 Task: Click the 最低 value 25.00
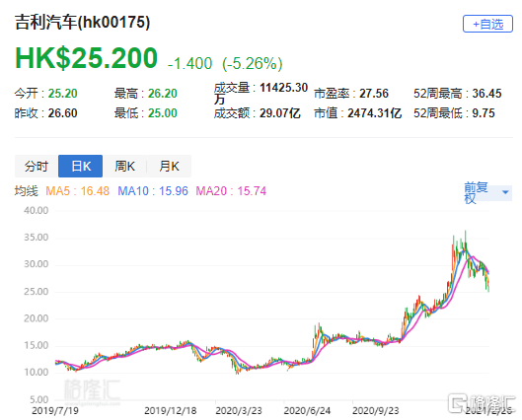tap(163, 113)
